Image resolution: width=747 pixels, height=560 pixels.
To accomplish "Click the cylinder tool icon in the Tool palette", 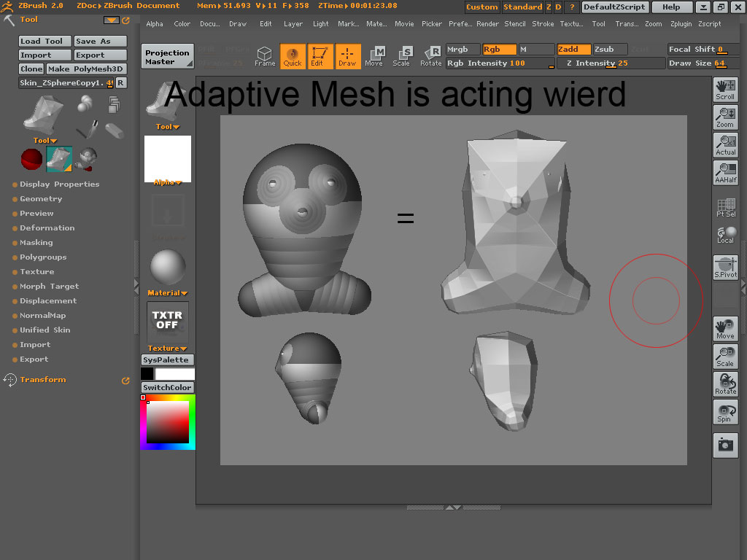I will [115, 131].
